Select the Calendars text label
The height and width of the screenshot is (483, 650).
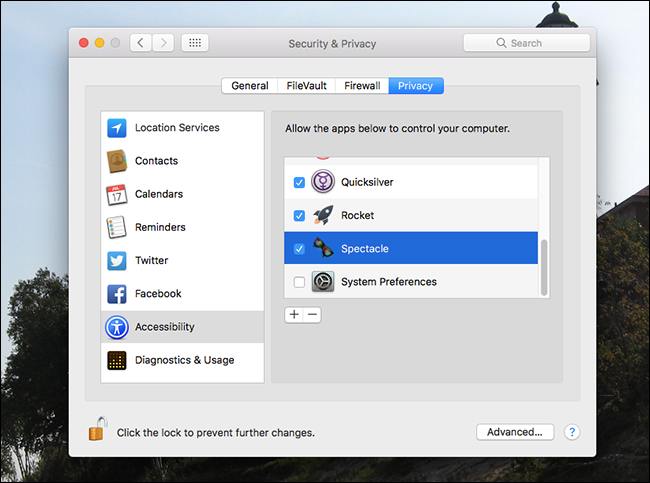tap(159, 194)
